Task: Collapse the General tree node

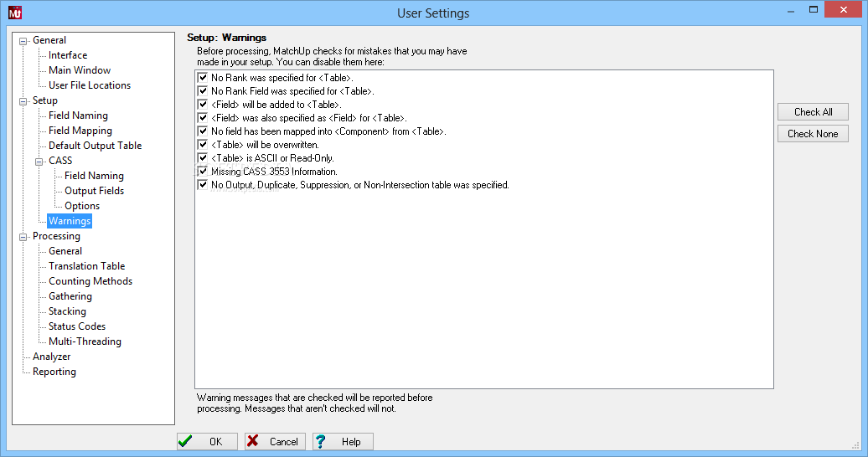Action: click(23, 41)
